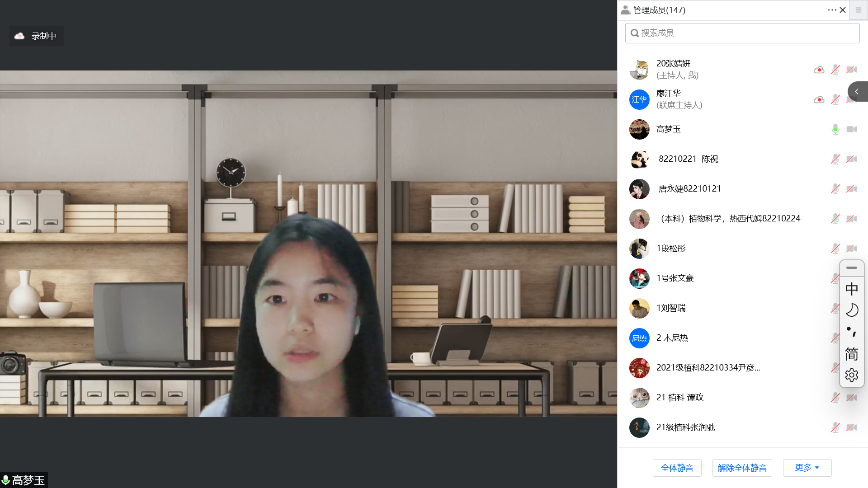This screenshot has width=868, height=488.
Task: Expand the collapsed side arrow tab
Action: click(x=857, y=91)
